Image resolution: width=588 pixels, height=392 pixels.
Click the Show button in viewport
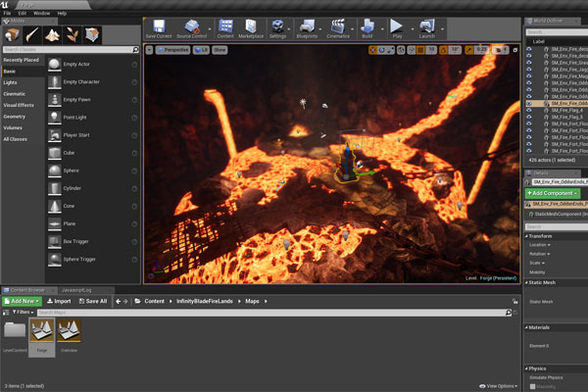(x=220, y=50)
